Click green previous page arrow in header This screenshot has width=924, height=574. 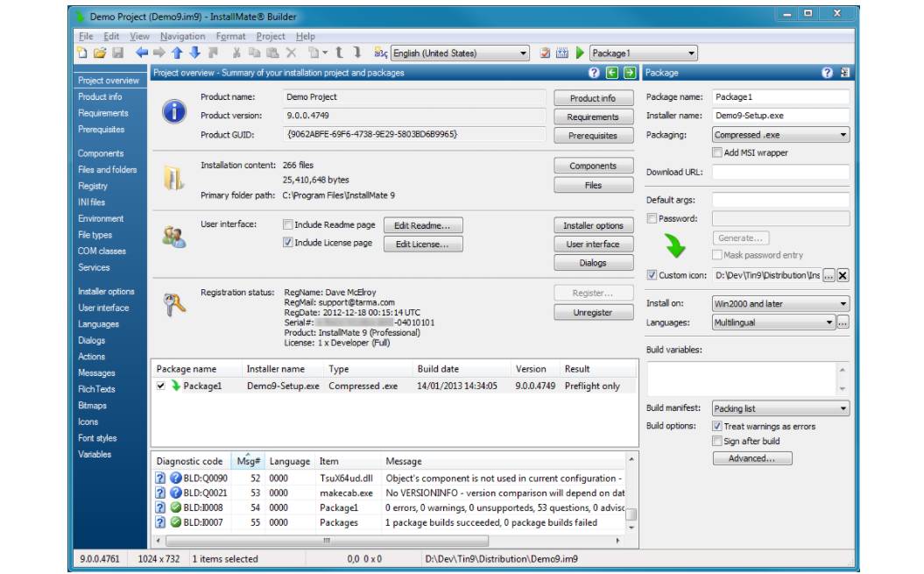click(x=612, y=73)
